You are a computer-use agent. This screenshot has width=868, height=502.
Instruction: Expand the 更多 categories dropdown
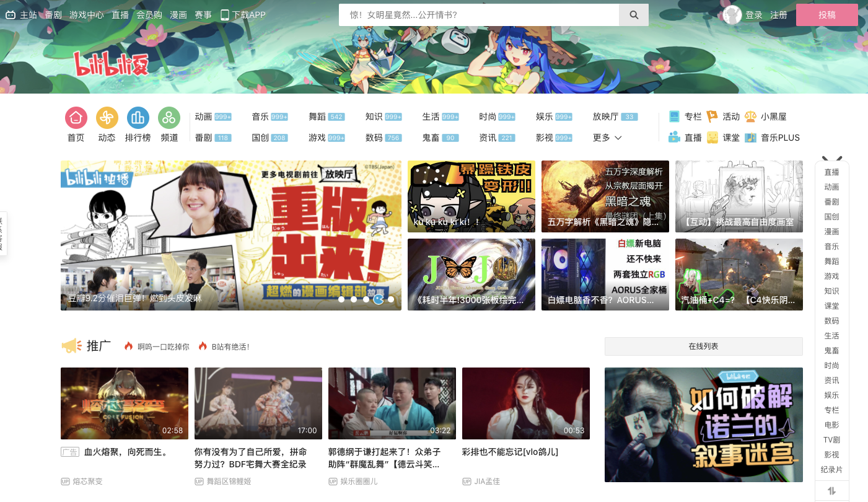(607, 138)
